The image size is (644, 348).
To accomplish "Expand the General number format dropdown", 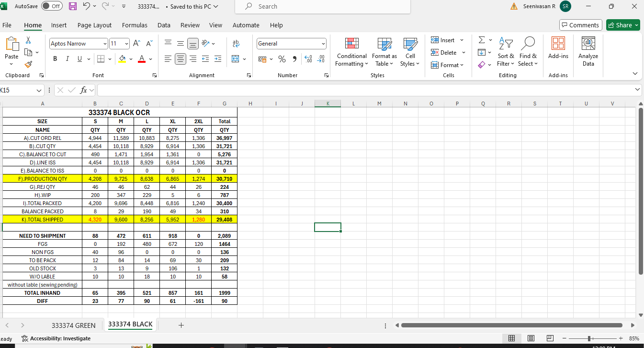I will [x=323, y=44].
